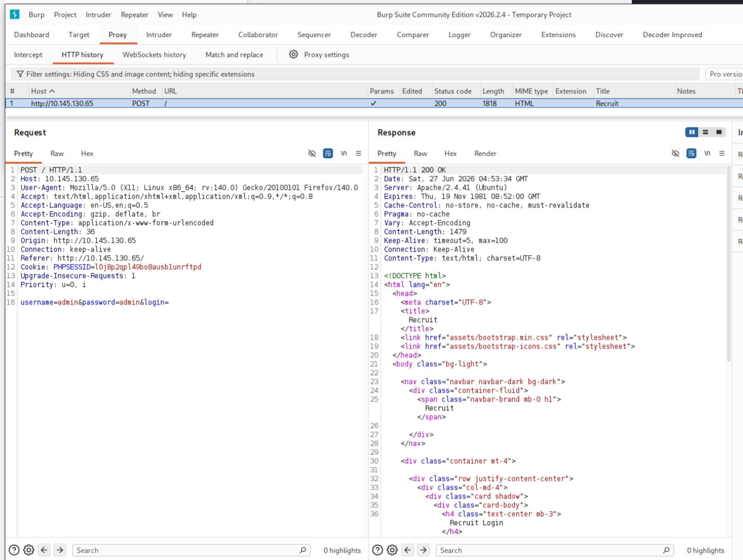Open WebSockets history sub-tab
This screenshot has height=560, width=743.
click(154, 54)
